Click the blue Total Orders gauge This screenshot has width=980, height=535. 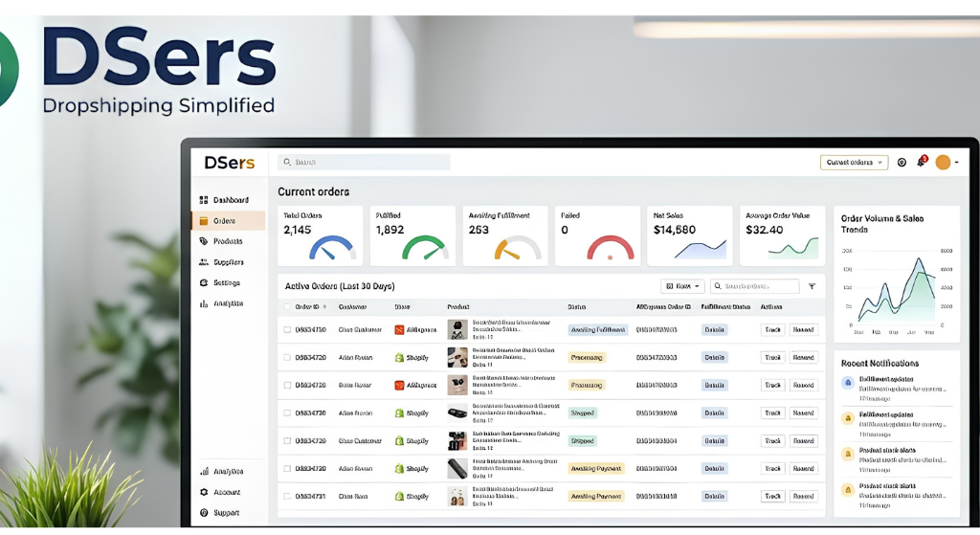pyautogui.click(x=332, y=248)
